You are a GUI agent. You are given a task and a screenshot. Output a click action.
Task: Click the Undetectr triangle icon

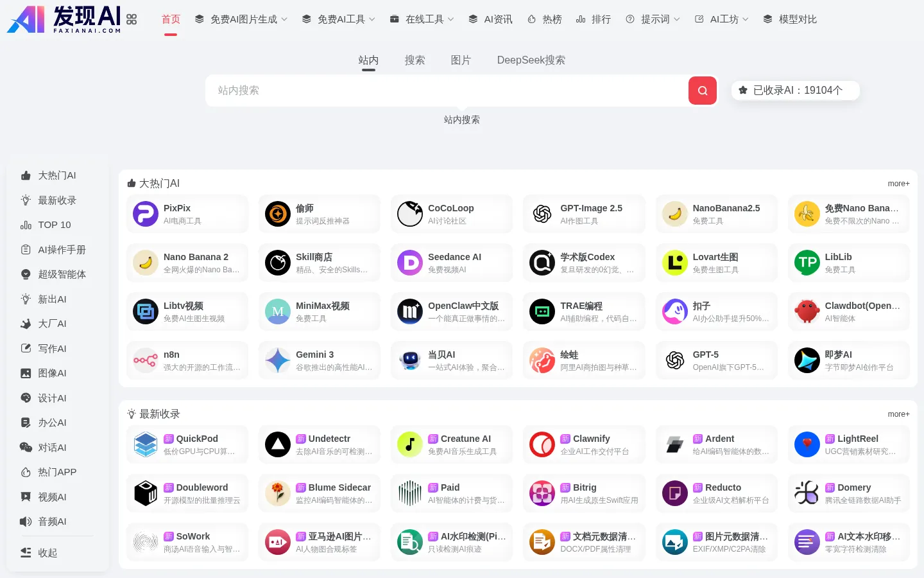pos(278,444)
